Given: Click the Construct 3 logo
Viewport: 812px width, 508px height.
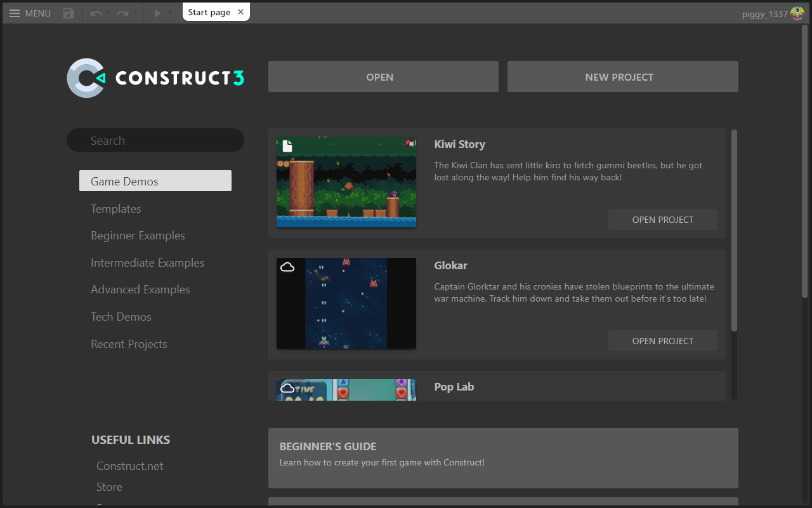Looking at the screenshot, I should pos(155,77).
